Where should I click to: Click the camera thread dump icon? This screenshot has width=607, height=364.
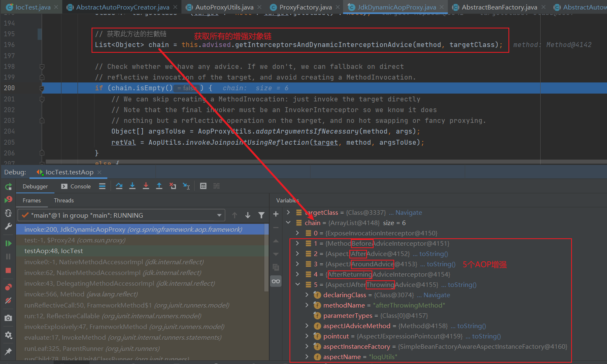pos(8,318)
